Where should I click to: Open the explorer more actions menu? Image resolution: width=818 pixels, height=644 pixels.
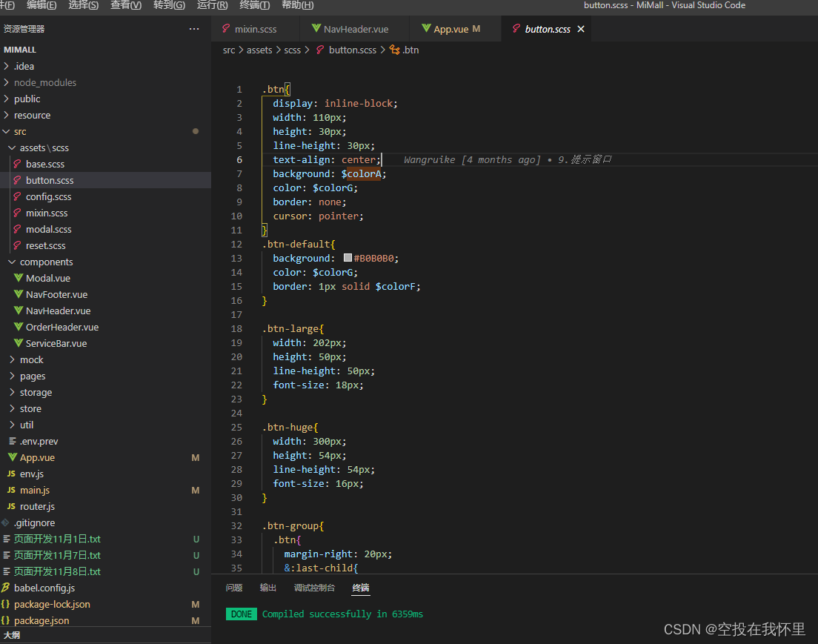194,29
